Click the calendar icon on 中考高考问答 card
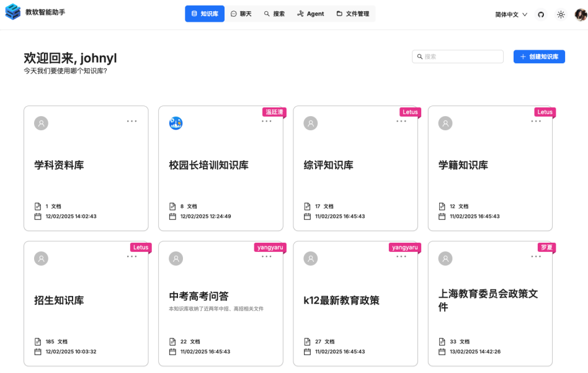 173,351
